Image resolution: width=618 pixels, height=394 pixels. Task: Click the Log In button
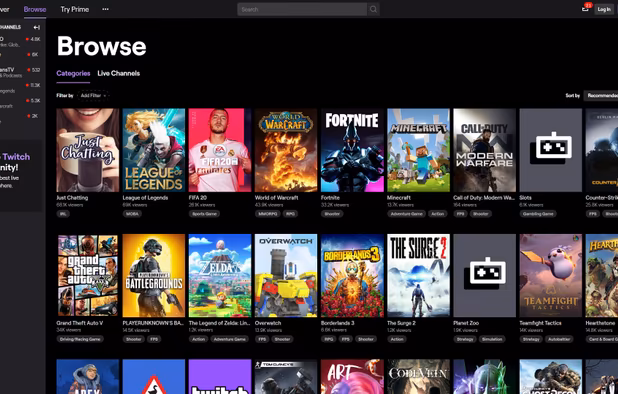[604, 9]
